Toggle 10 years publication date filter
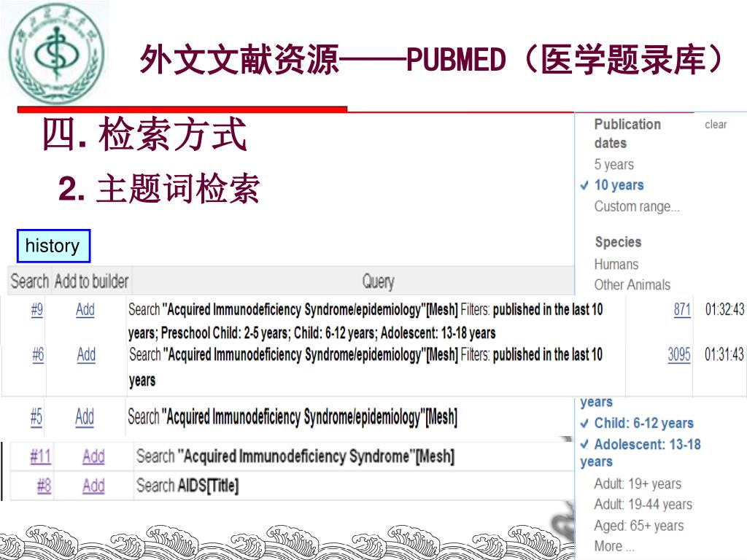The image size is (747, 560). (x=619, y=184)
